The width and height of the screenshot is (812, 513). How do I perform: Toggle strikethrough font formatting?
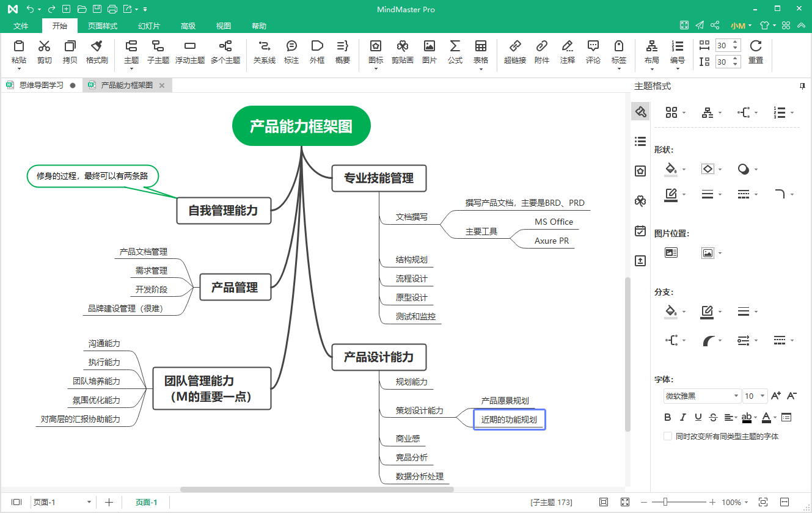click(x=713, y=417)
